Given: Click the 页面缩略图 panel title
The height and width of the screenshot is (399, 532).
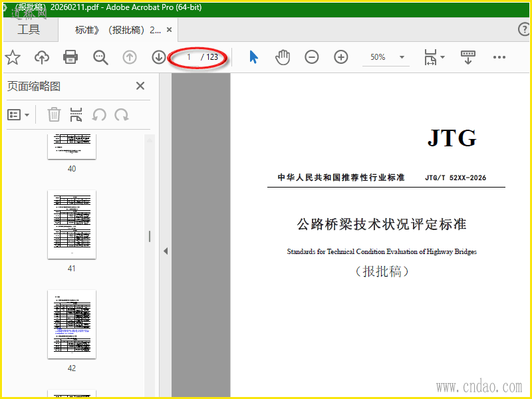Looking at the screenshot, I should coord(34,86).
